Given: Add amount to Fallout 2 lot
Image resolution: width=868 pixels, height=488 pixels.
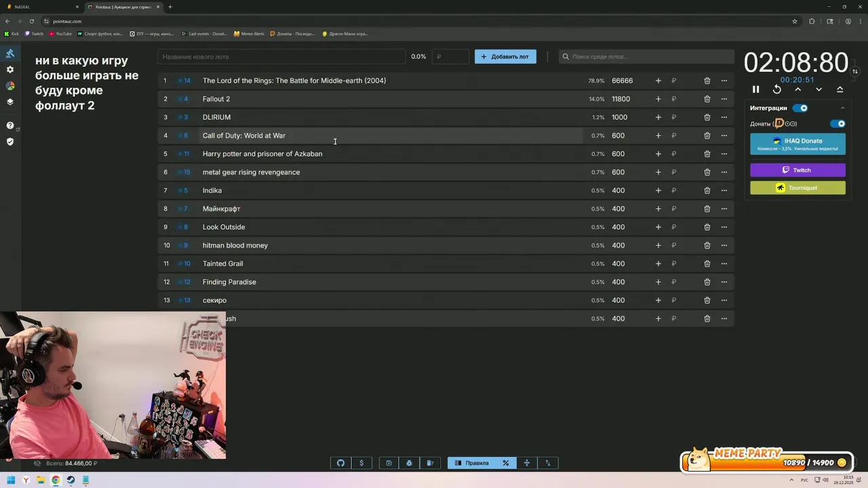Looking at the screenshot, I should 658,99.
